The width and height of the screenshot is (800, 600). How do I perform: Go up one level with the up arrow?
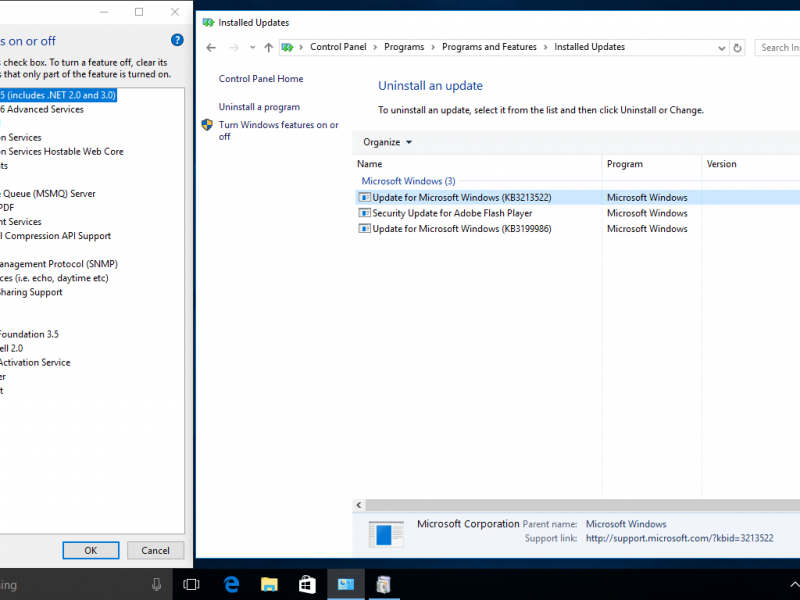click(268, 47)
